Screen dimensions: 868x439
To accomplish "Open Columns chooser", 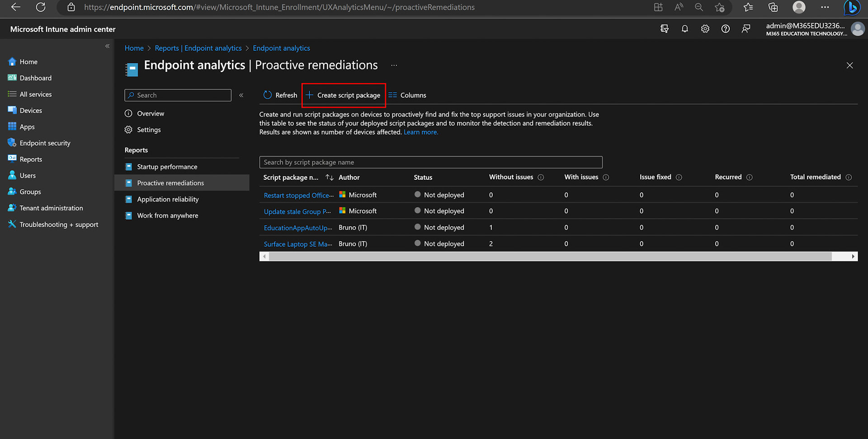I will point(407,95).
